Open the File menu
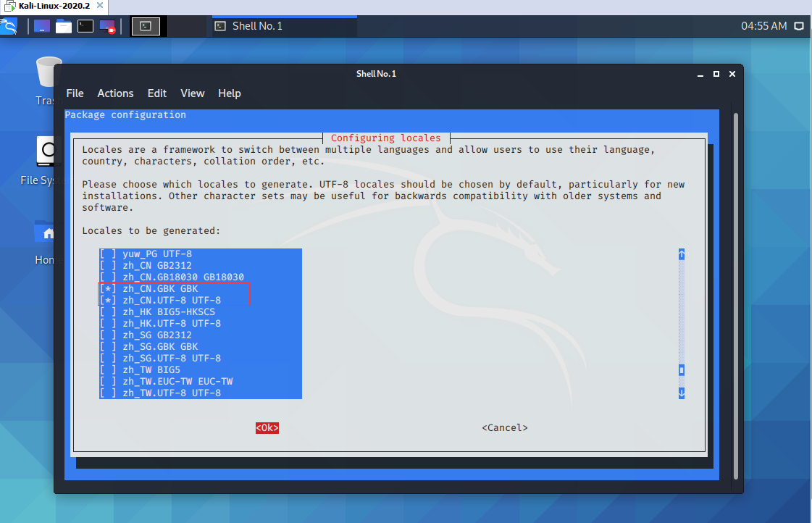 [75, 93]
